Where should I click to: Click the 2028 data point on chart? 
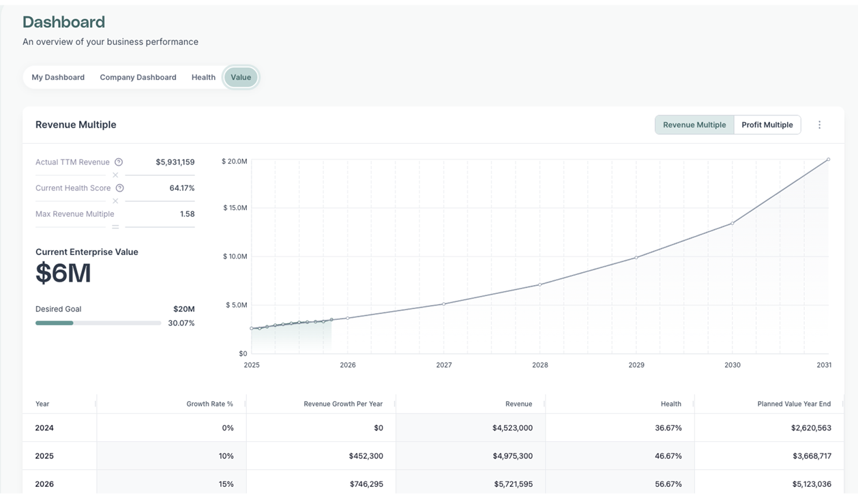click(540, 284)
